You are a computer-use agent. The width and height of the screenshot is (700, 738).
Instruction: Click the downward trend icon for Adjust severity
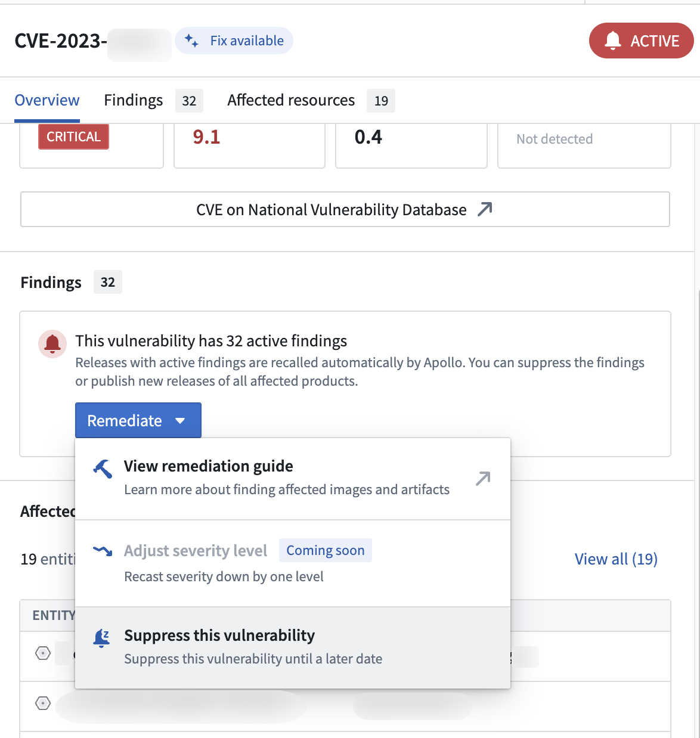point(103,551)
